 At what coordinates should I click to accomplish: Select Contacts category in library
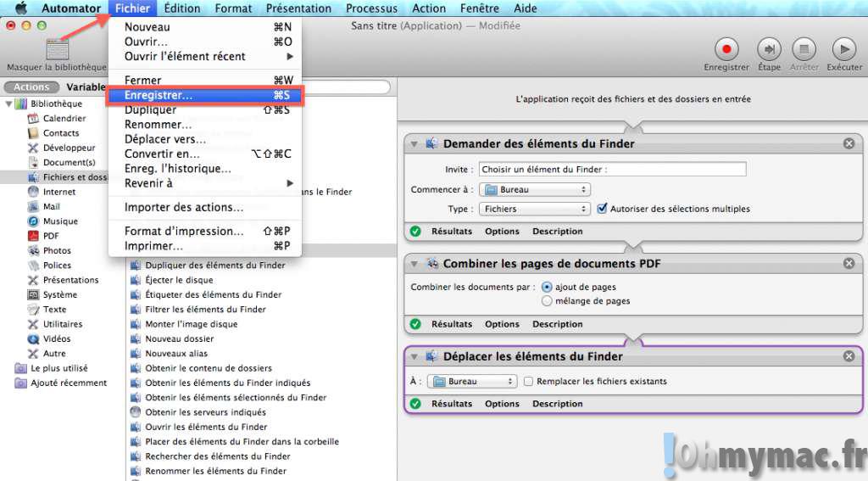61,133
